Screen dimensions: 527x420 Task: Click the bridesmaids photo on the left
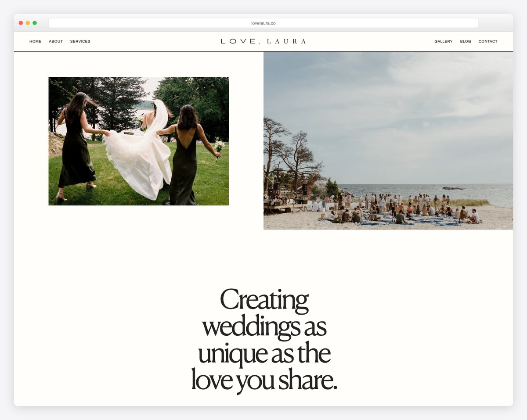pos(138,140)
